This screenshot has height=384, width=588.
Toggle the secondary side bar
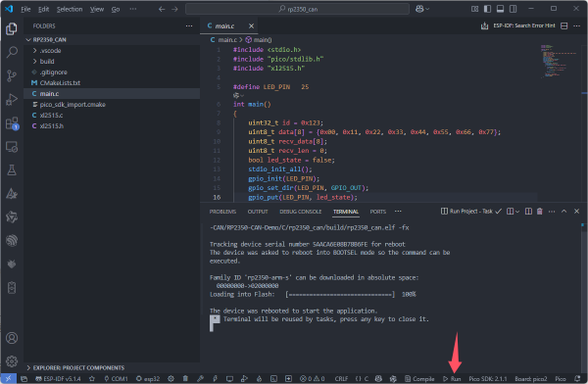click(513, 9)
